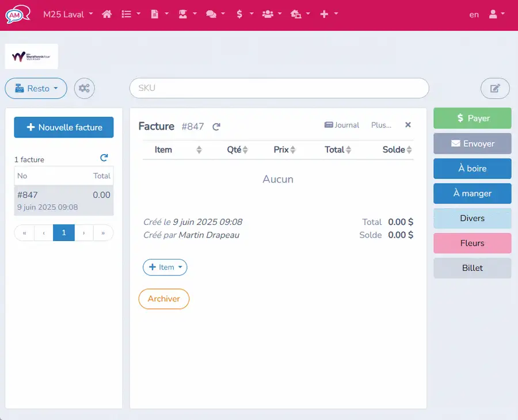Archive the invoice with Archiver
Image resolution: width=518 pixels, height=420 pixels.
coord(164,299)
